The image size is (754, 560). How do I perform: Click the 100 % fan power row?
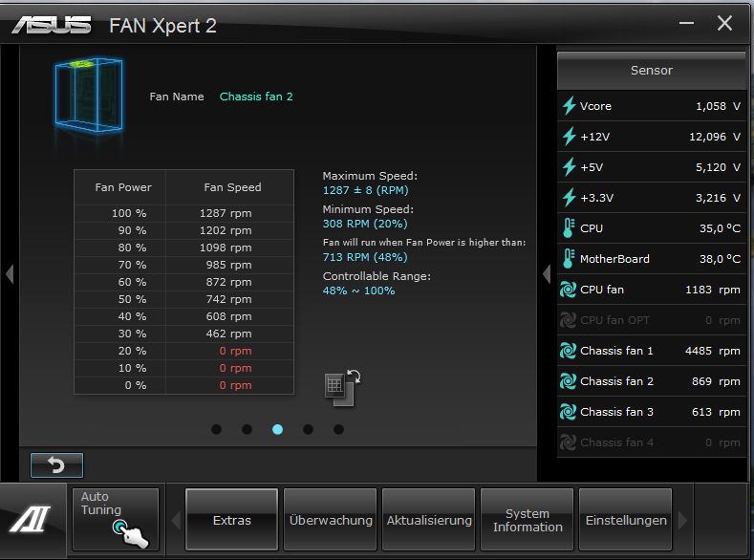pos(183,213)
